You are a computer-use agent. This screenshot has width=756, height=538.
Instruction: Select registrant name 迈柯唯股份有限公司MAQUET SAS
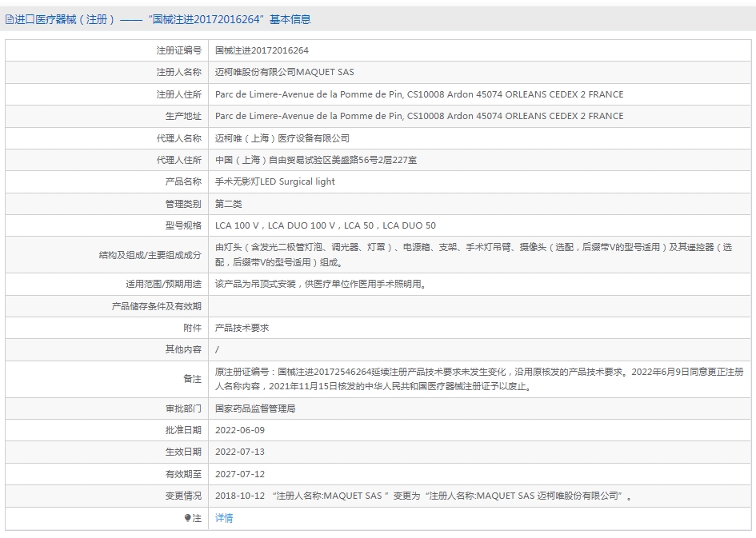click(285, 72)
